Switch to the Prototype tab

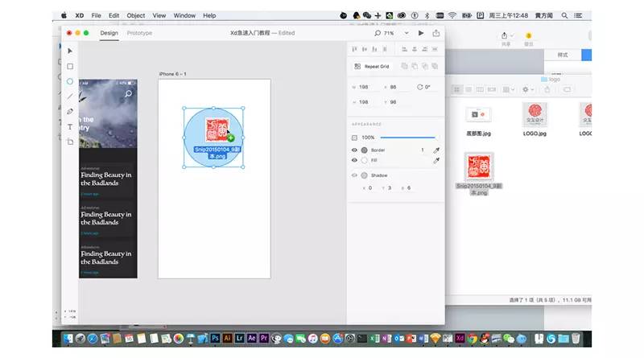pyautogui.click(x=139, y=33)
